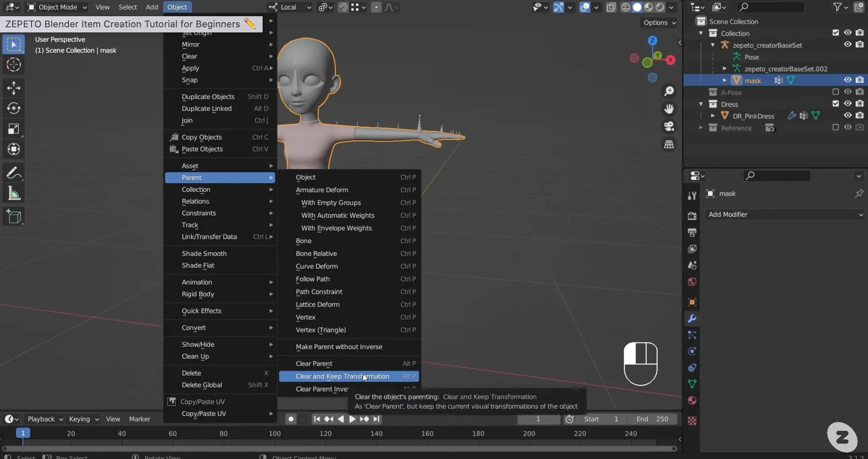Image resolution: width=868 pixels, height=459 pixels.
Task: Open the Material properties tab
Action: 692,401
